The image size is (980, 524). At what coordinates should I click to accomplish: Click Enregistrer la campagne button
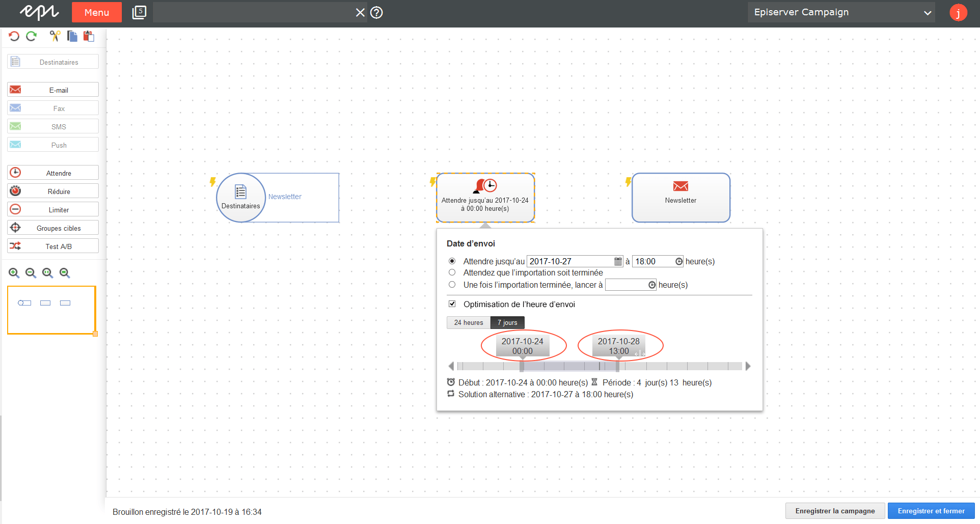point(835,511)
